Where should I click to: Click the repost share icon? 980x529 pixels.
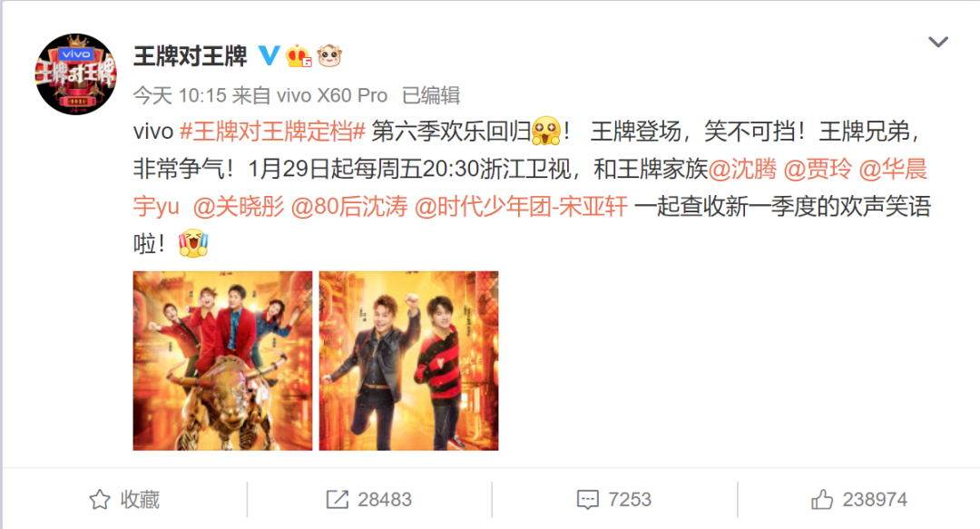[x=338, y=499]
